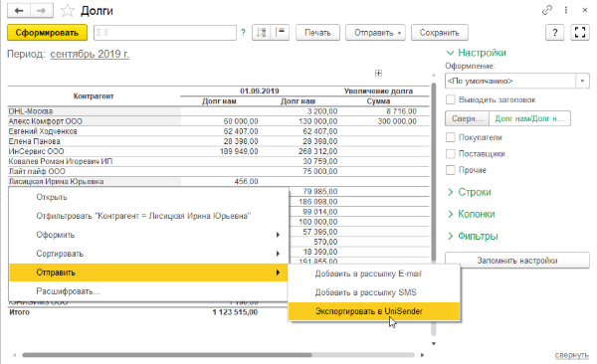Click the sort ascending toolbar icon

261,33
